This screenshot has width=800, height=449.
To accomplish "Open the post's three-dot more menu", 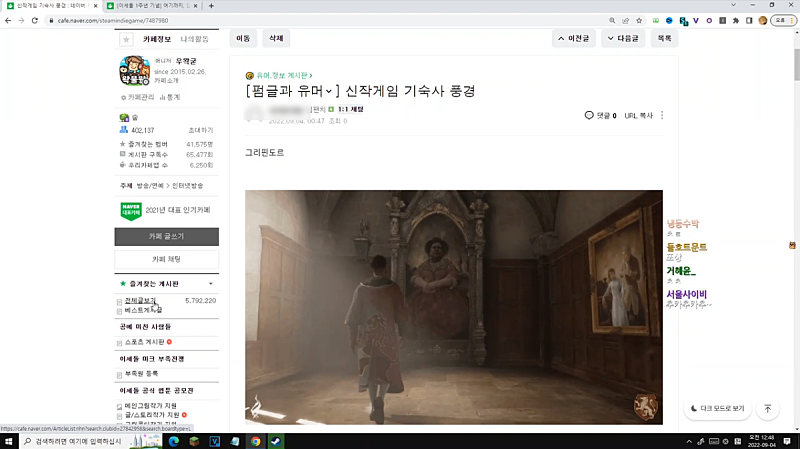I will click(x=662, y=115).
